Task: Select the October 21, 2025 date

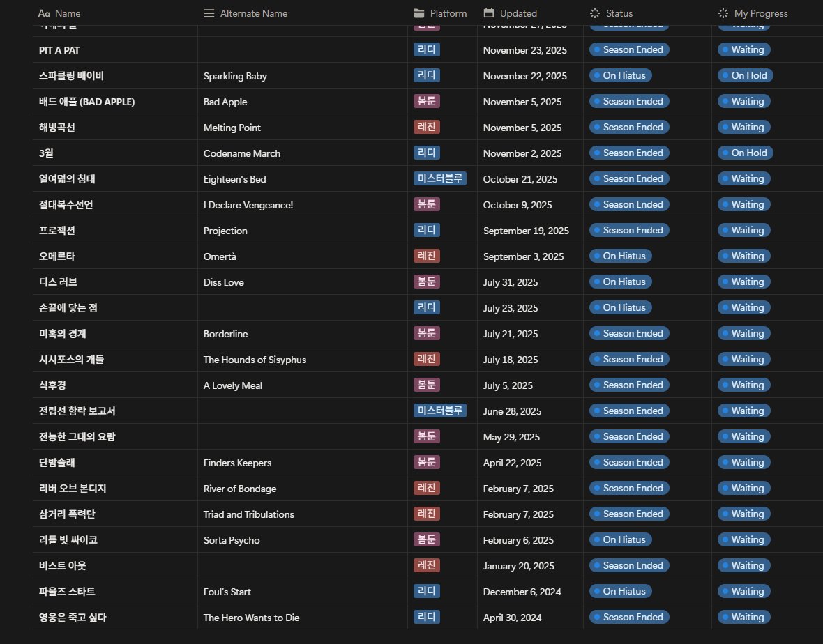Action: pos(520,179)
